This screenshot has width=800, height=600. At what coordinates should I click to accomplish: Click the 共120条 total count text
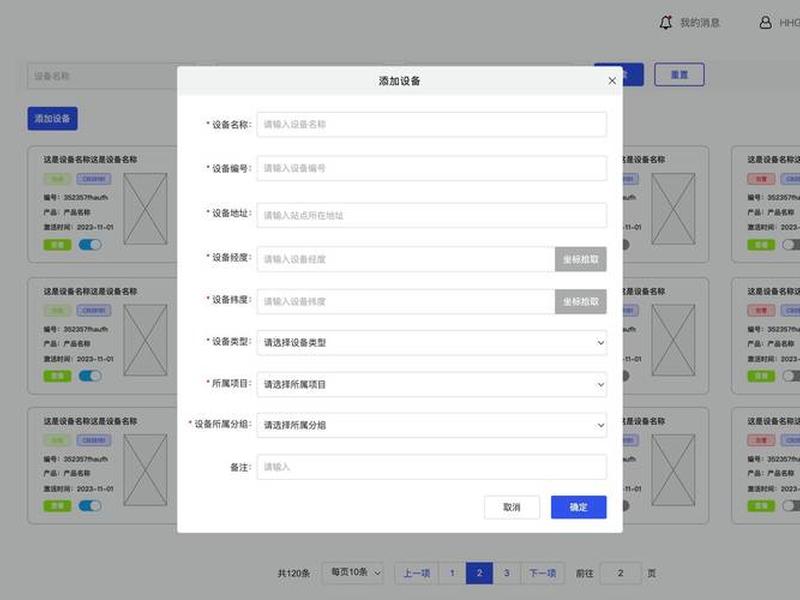[x=294, y=573]
